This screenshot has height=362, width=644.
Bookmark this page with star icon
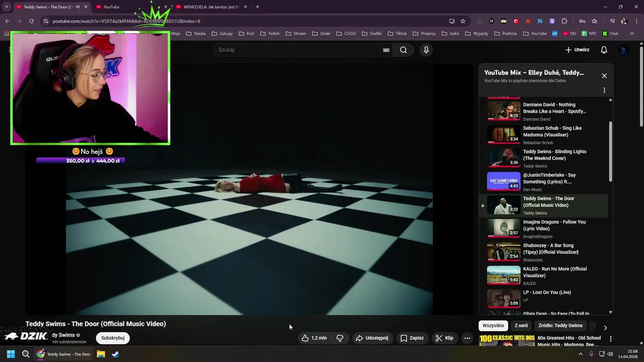click(x=463, y=21)
